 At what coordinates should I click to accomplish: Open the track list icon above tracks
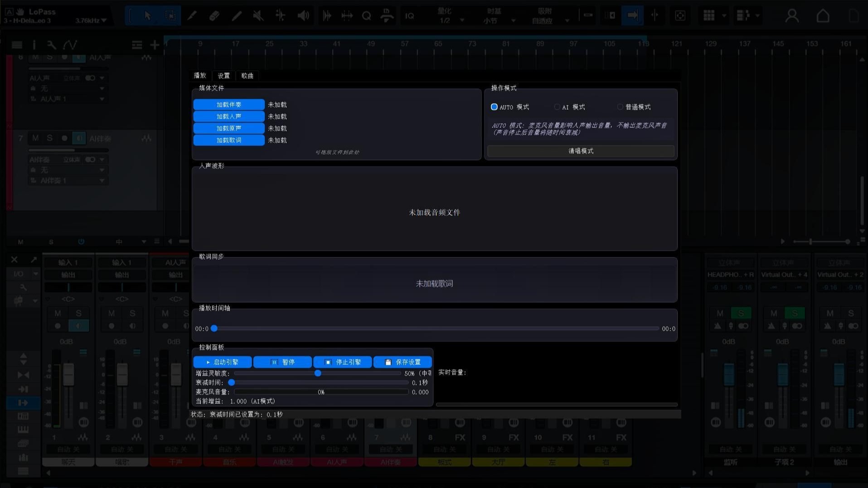17,44
